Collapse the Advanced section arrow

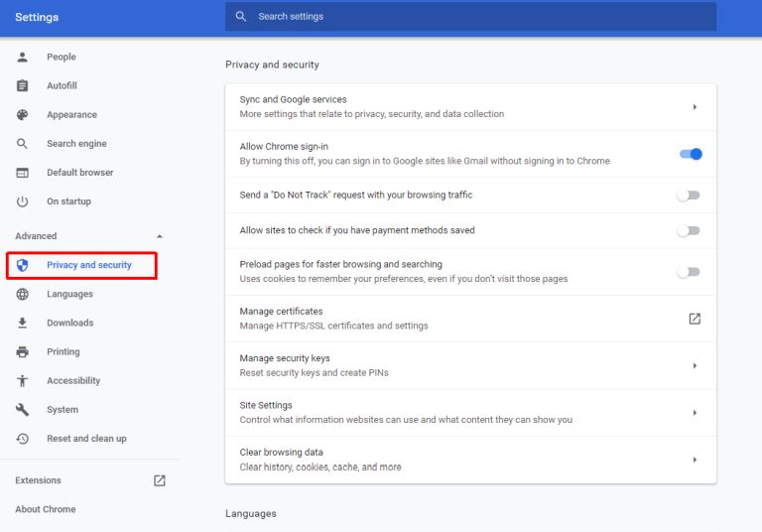[160, 236]
